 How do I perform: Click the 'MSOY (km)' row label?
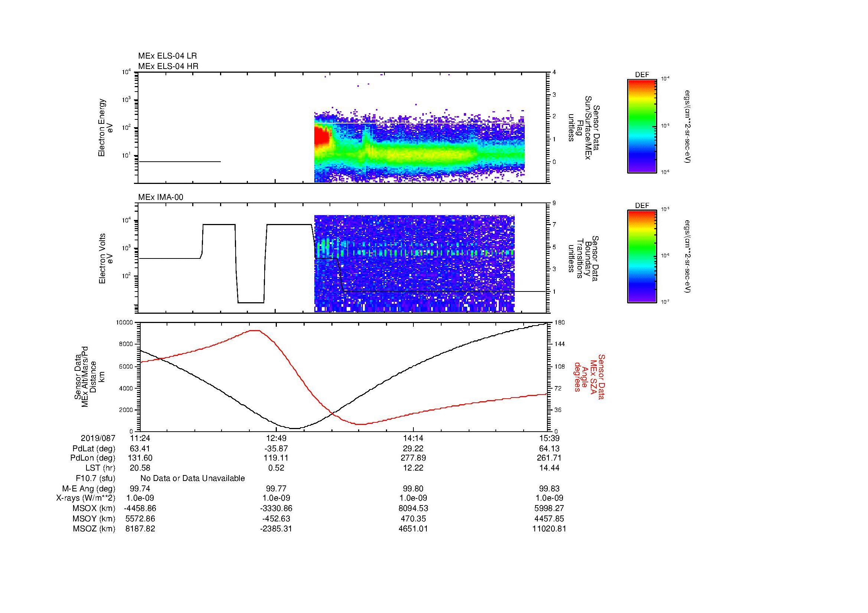94,518
